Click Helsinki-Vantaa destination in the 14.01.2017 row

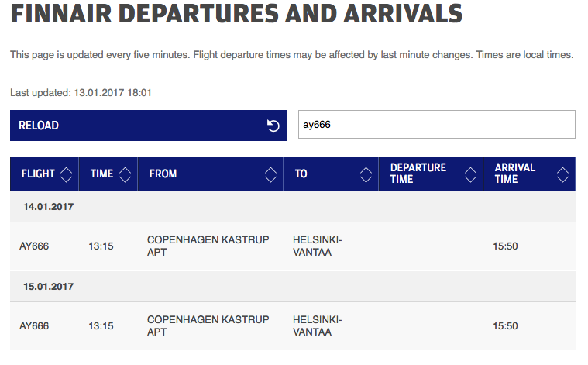(x=318, y=246)
